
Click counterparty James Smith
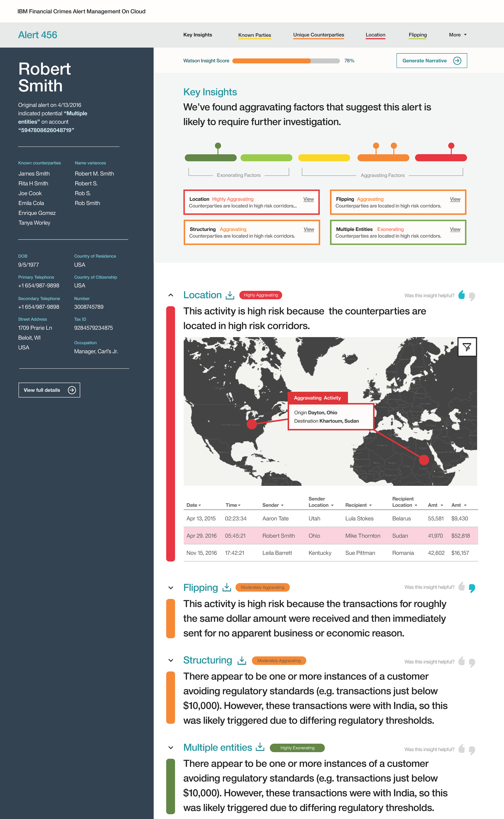(34, 174)
